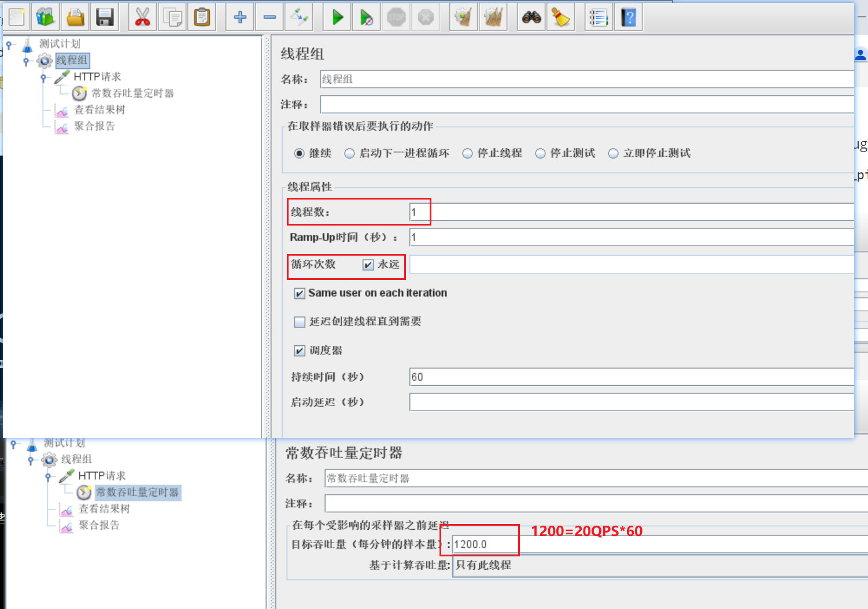Select the 启动下一进程循环 radio button
868x609 pixels.
point(349,153)
